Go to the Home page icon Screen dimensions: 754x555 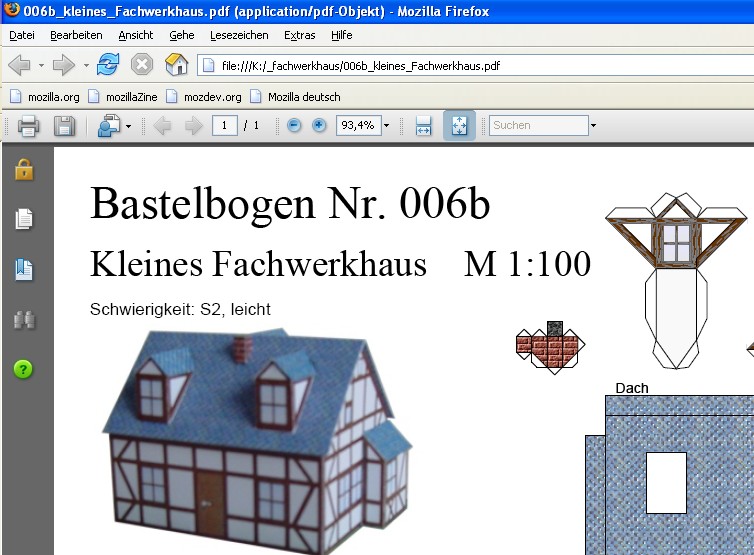176,64
